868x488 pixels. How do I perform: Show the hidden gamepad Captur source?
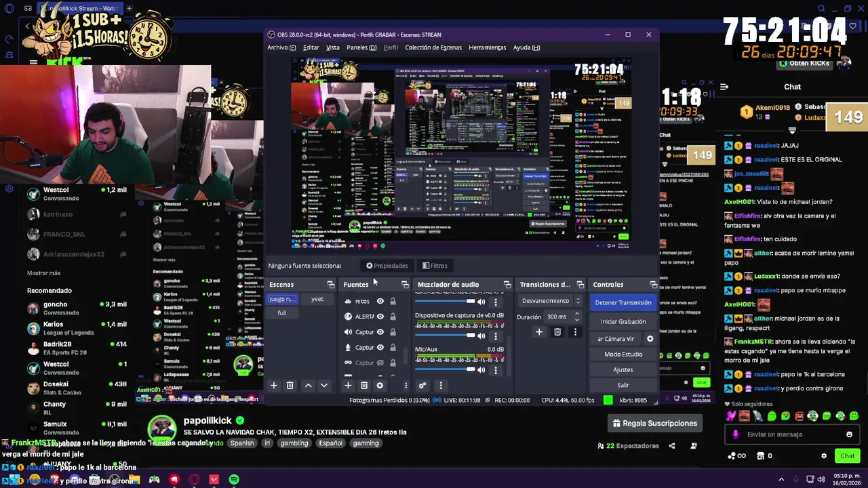[380, 363]
